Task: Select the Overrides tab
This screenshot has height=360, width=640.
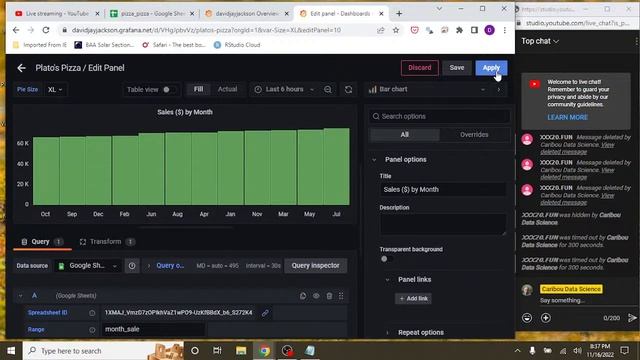Action: 474,135
